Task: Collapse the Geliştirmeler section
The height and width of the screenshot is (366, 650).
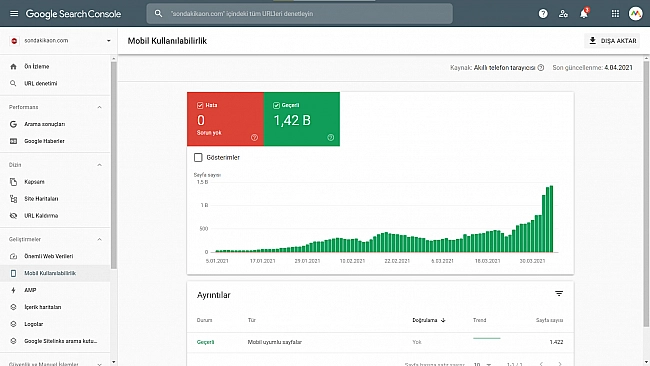Action: coord(99,239)
